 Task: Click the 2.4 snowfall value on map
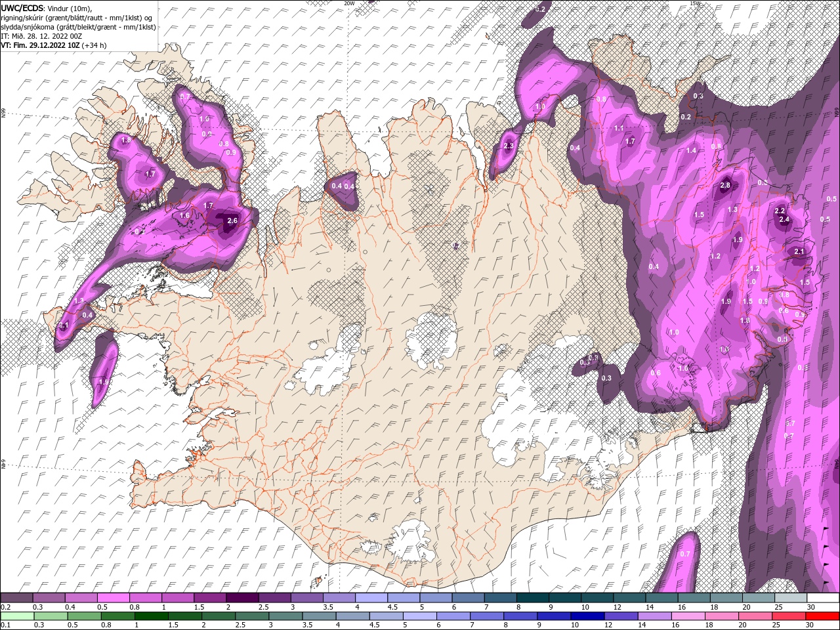pos(784,220)
